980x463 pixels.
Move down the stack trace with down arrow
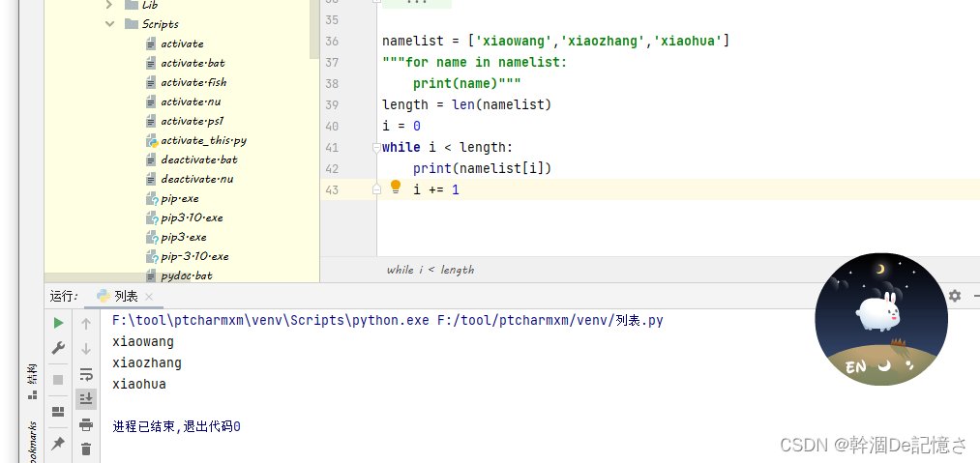click(86, 348)
